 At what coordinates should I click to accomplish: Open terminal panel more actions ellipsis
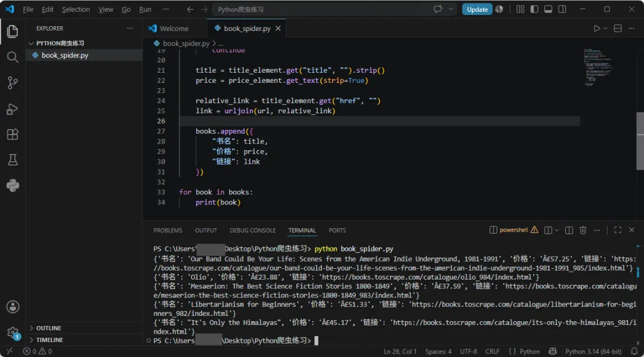597,230
